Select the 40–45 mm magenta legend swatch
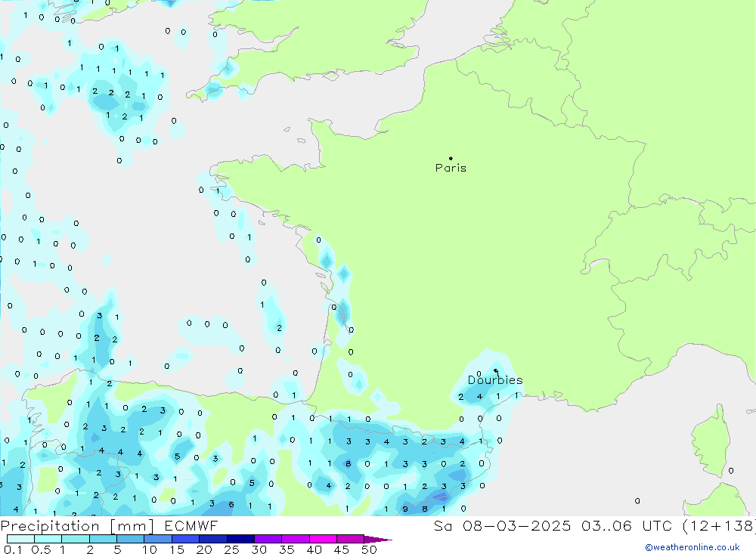 click(x=323, y=539)
